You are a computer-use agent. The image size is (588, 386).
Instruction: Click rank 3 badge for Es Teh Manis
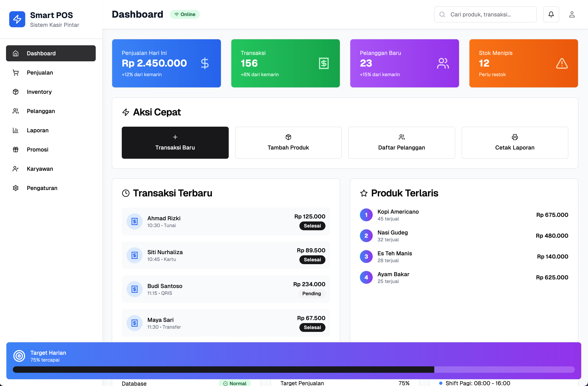click(x=366, y=257)
